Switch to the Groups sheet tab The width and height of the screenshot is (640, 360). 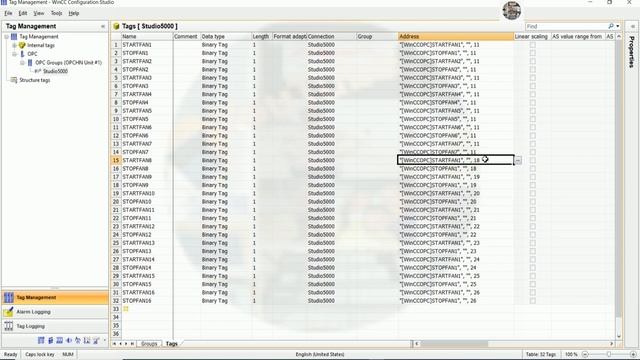point(149,344)
